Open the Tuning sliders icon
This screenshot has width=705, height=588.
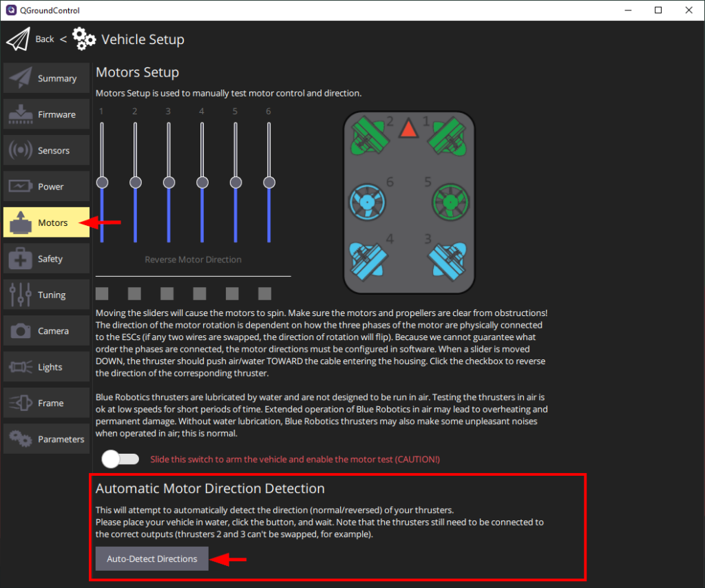point(19,294)
